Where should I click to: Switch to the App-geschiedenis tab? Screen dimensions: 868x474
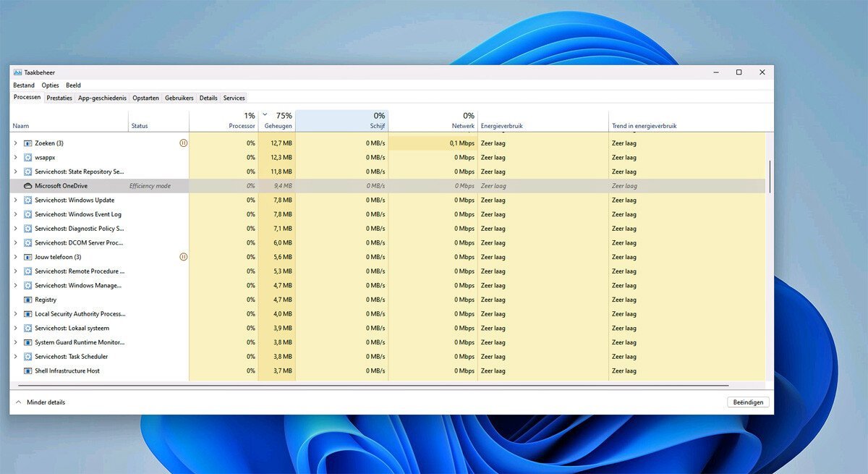(x=102, y=98)
